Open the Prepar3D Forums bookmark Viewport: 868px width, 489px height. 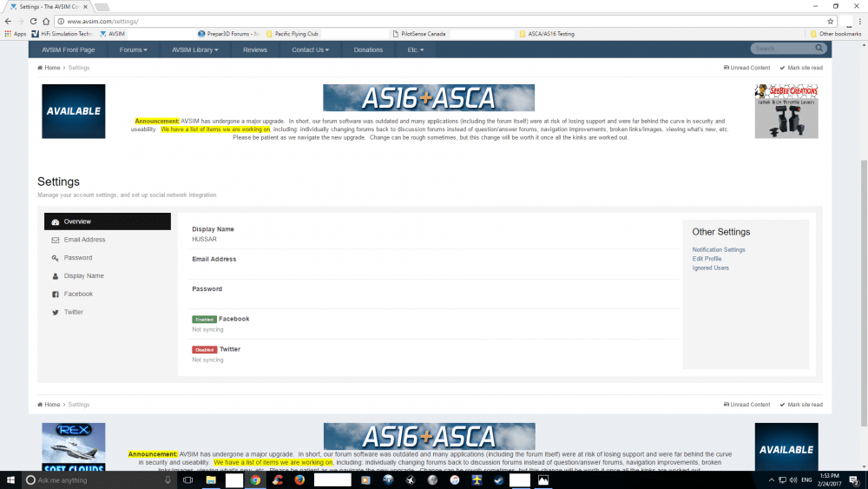coord(228,34)
